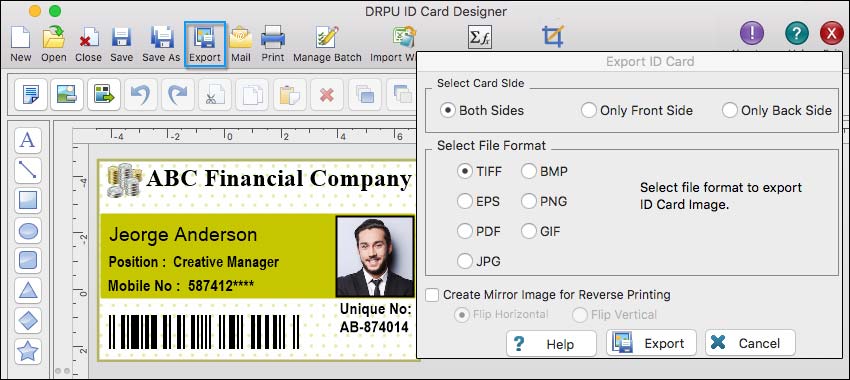Click the teal question mark Help icon

pyautogui.click(x=796, y=34)
